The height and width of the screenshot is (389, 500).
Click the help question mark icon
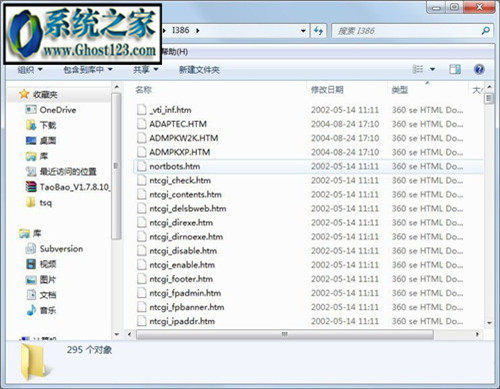point(479,69)
